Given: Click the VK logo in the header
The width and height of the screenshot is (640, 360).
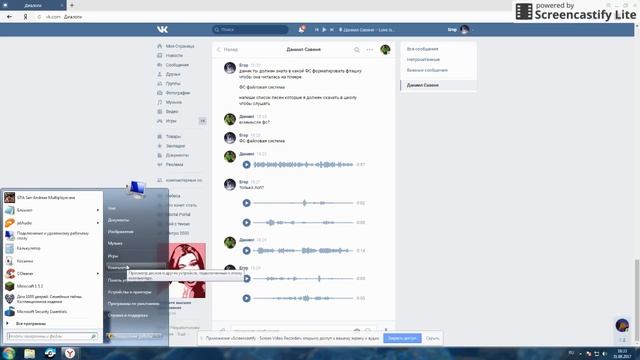Looking at the screenshot, I should (162, 29).
